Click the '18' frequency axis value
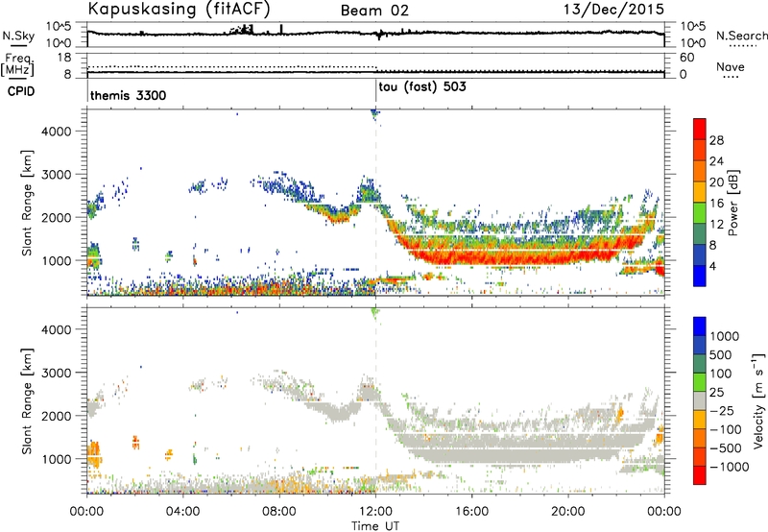768x532 pixels. (x=64, y=58)
